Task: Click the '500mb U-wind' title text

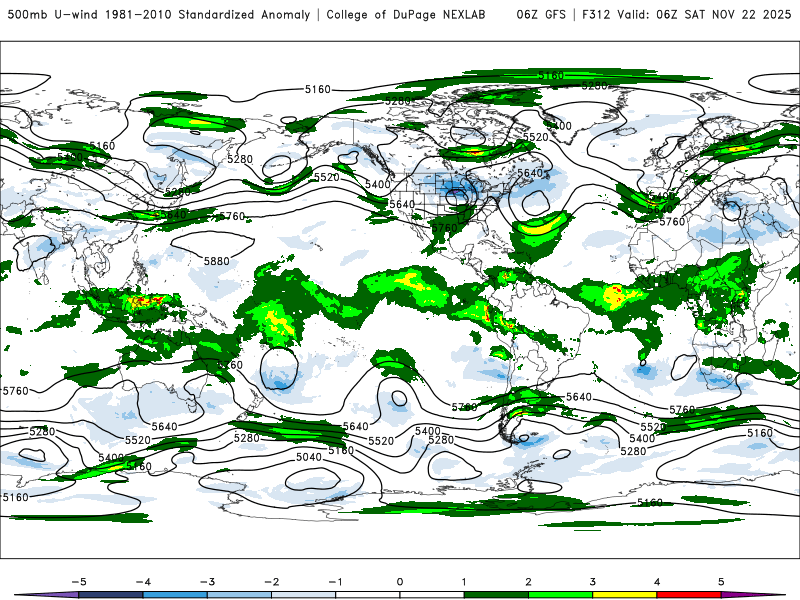Action: (x=52, y=14)
